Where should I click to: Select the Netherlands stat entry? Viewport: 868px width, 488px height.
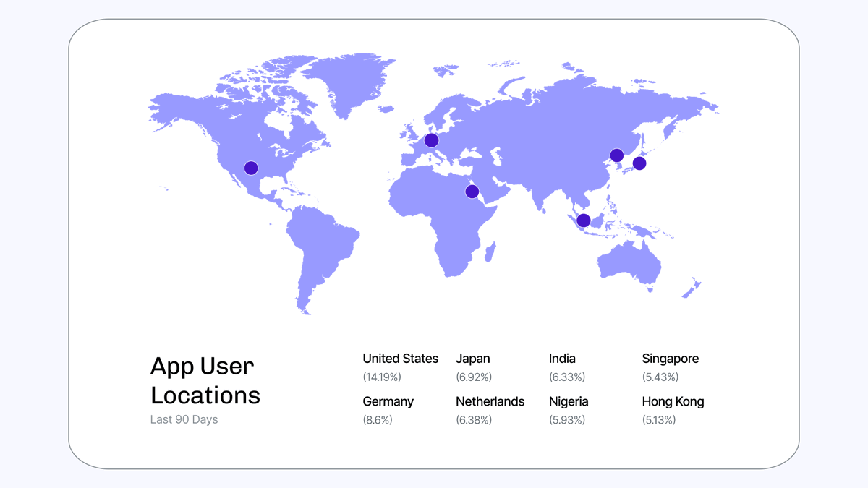490,401
